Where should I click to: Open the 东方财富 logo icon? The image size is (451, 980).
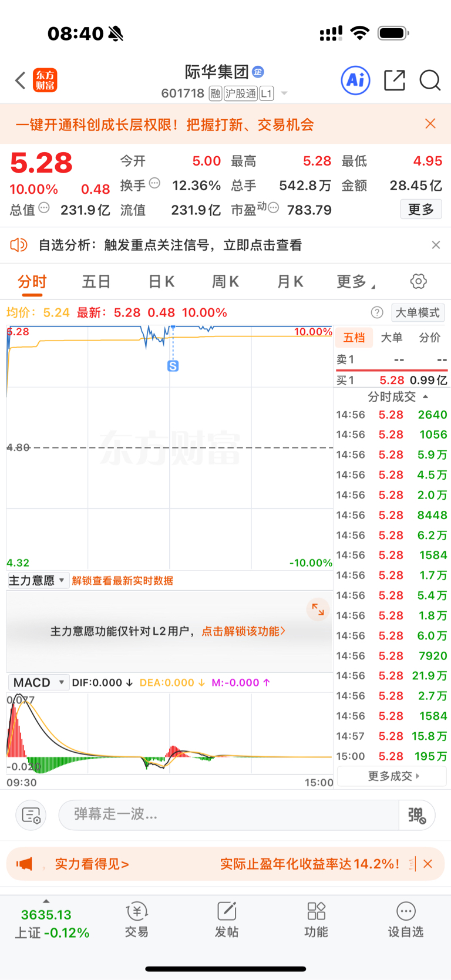[x=45, y=80]
